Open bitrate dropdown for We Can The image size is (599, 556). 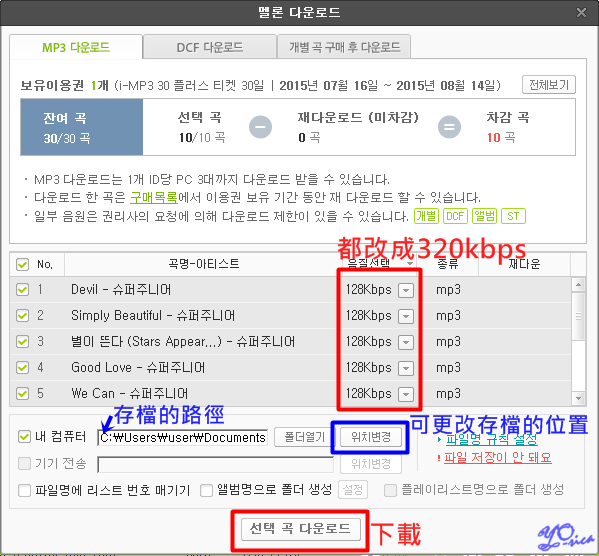click(x=406, y=394)
